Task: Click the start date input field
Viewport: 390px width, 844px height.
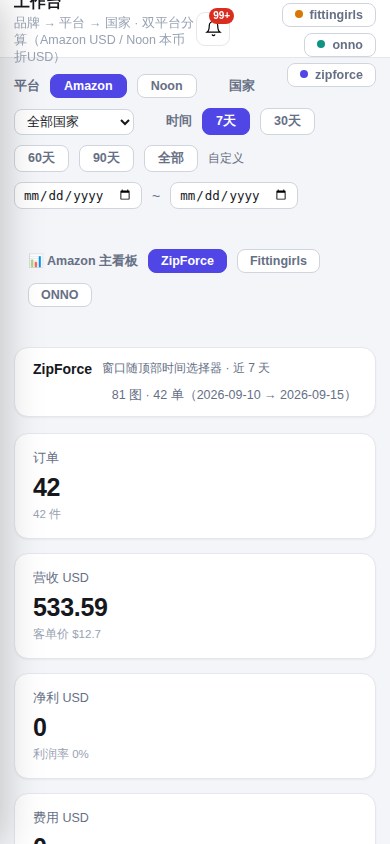Action: (x=78, y=195)
